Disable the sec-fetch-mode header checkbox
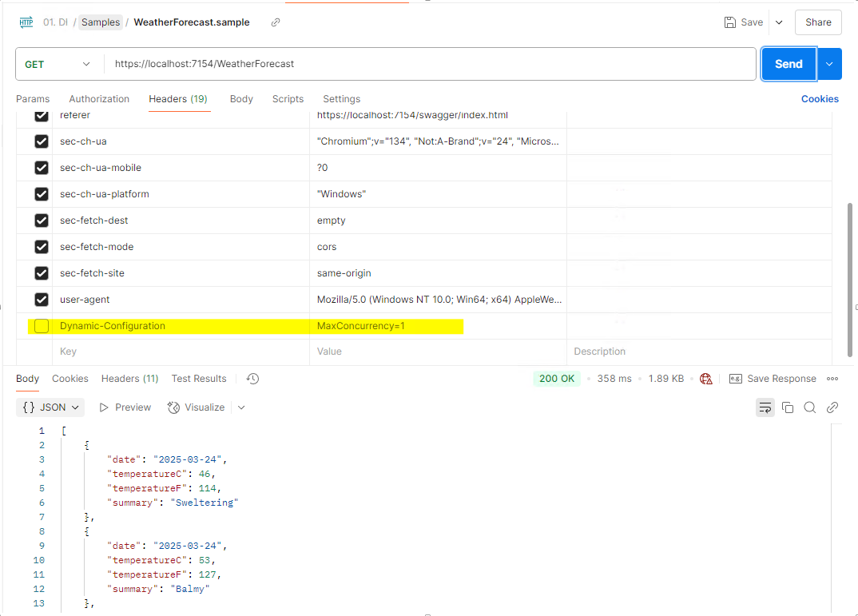Screen dimensions: 858x616 pos(42,247)
